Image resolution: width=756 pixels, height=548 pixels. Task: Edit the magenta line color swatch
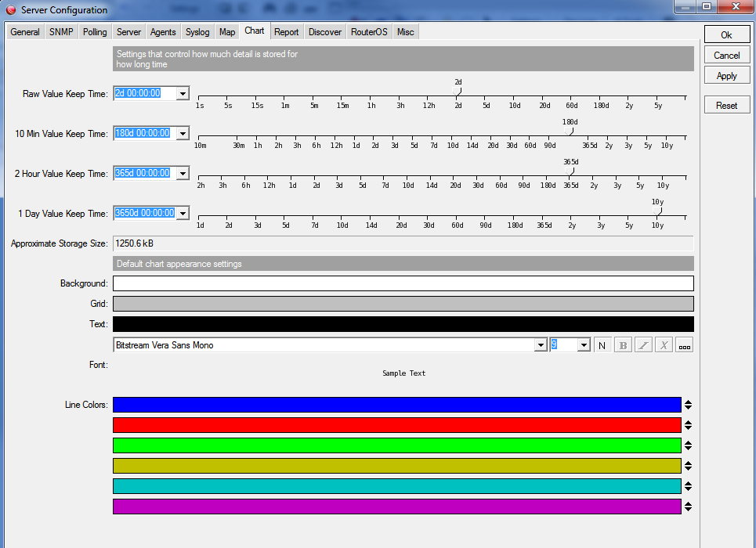pos(397,506)
